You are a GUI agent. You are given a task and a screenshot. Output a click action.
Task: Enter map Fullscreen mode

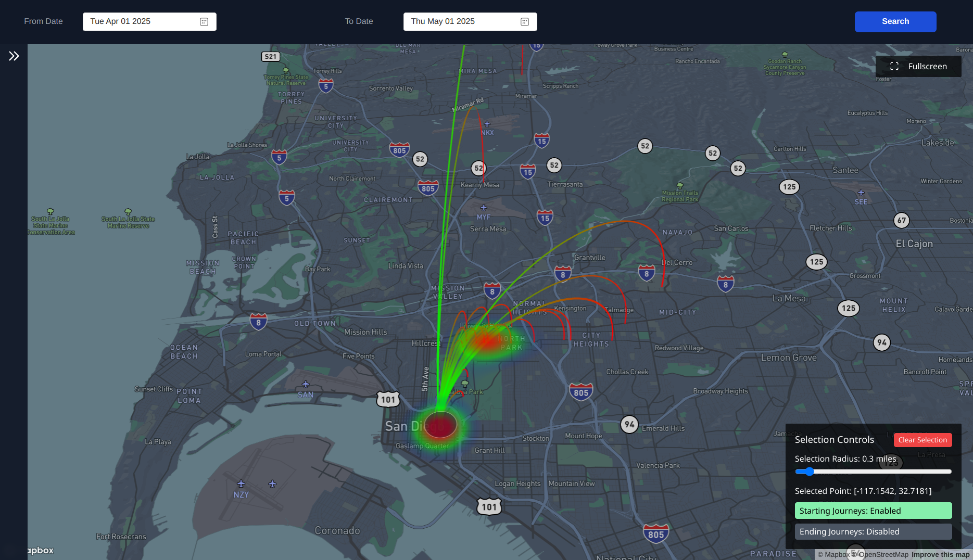[x=918, y=67]
